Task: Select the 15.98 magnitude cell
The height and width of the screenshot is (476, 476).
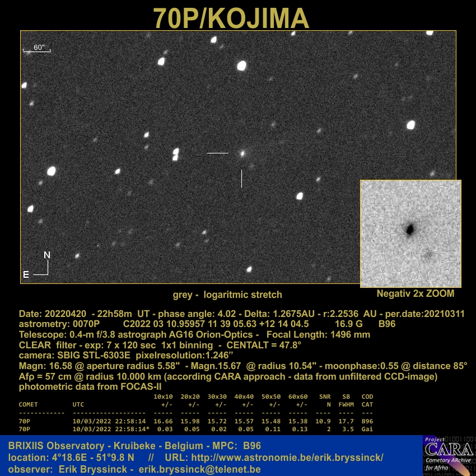Action: click(190, 421)
